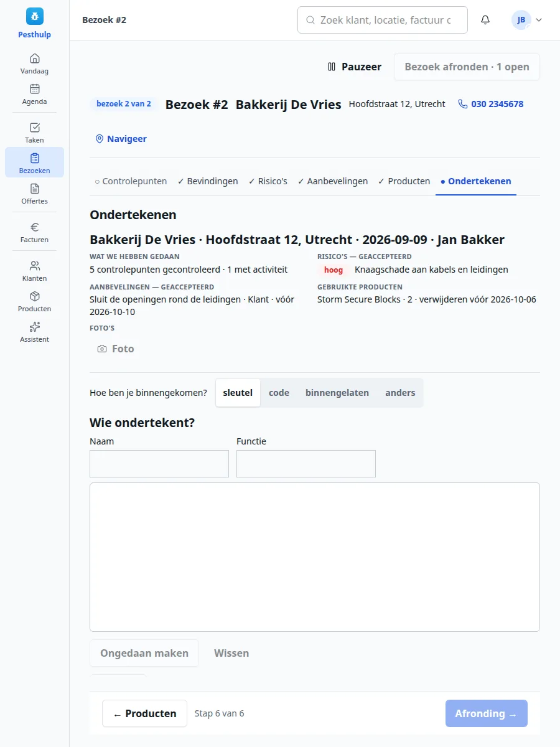Click inside the signature canvas
The image size is (560, 747).
pos(315,557)
